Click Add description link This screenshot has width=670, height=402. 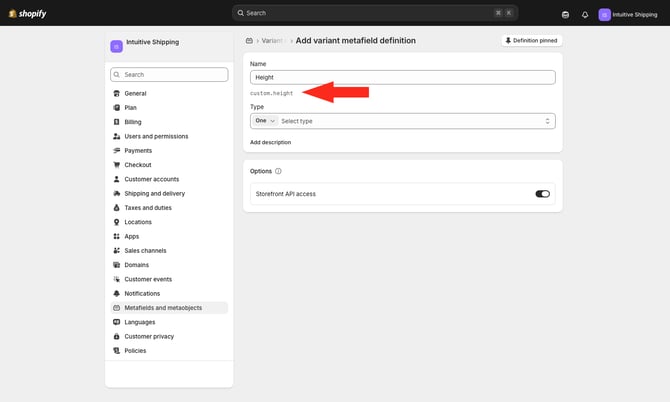tap(270, 142)
